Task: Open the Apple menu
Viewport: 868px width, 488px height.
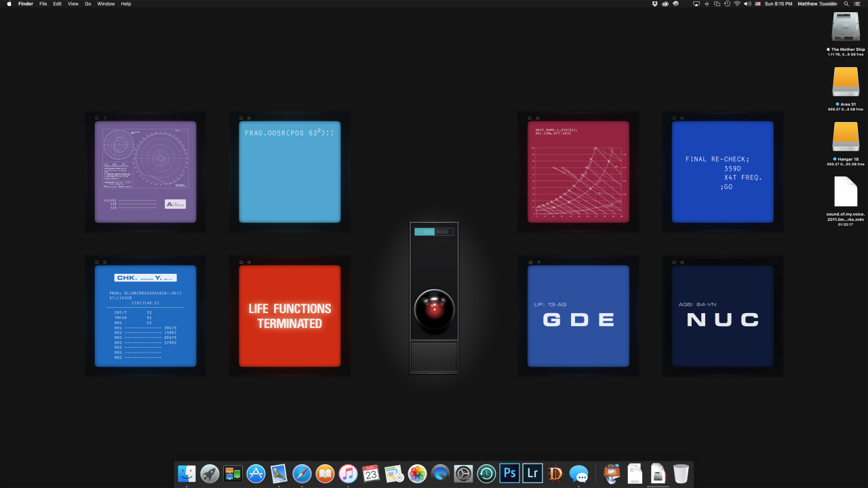Action: (9, 3)
